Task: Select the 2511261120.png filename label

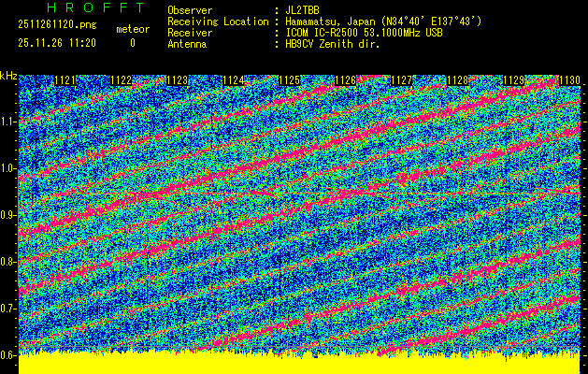Action: pyautogui.click(x=52, y=24)
